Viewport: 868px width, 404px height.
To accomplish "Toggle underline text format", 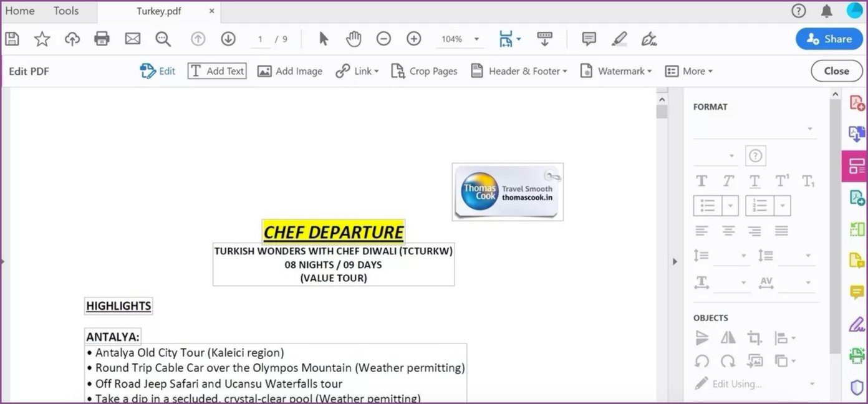I will point(755,181).
